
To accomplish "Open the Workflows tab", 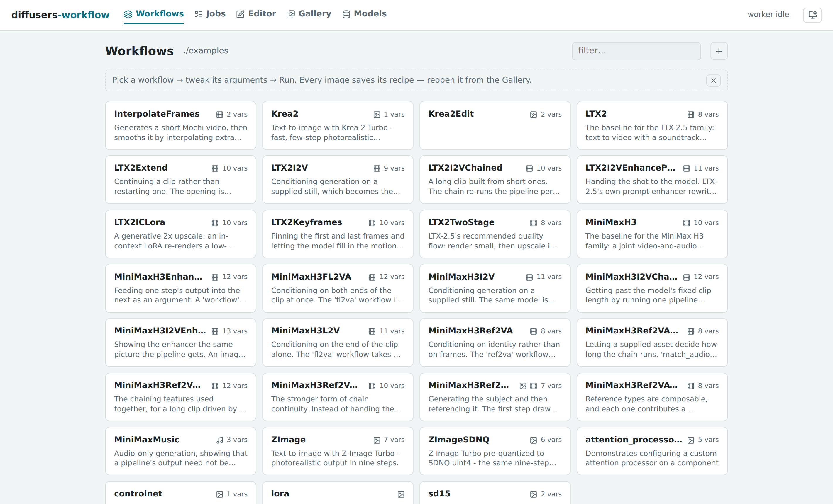I will [153, 14].
